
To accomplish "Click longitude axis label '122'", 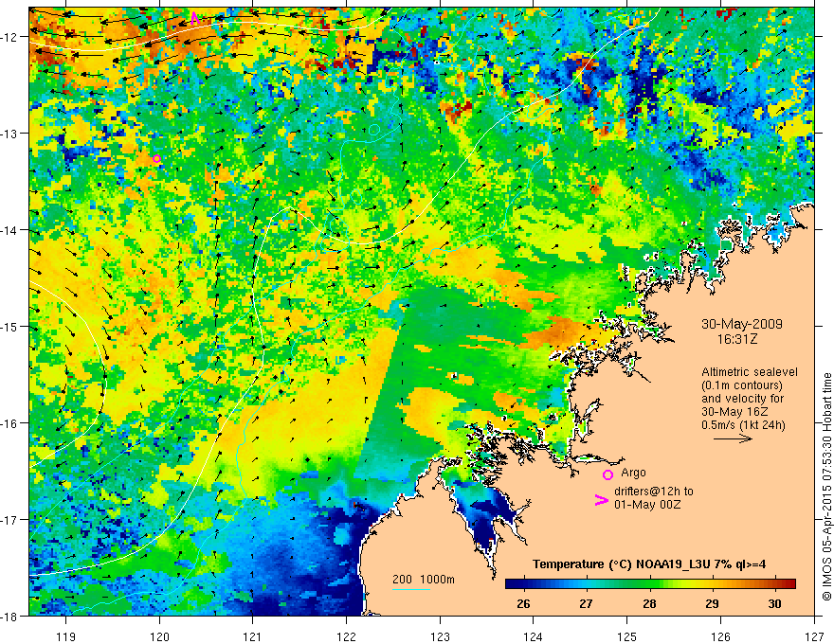I will (346, 636).
